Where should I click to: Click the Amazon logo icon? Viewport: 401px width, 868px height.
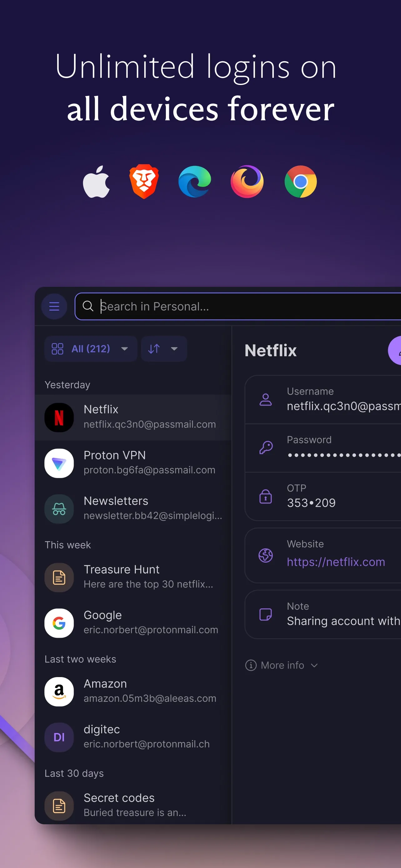[59, 692]
